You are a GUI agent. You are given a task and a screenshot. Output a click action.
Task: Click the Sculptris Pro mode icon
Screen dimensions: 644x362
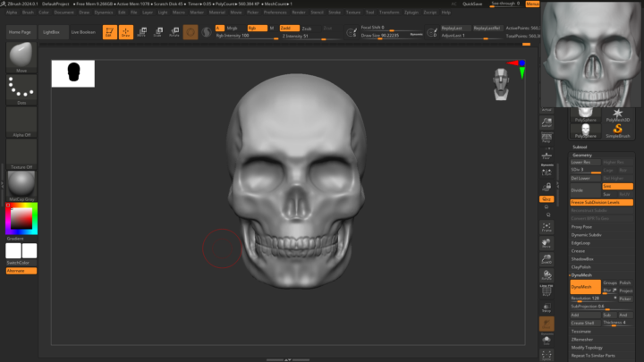pos(207,32)
